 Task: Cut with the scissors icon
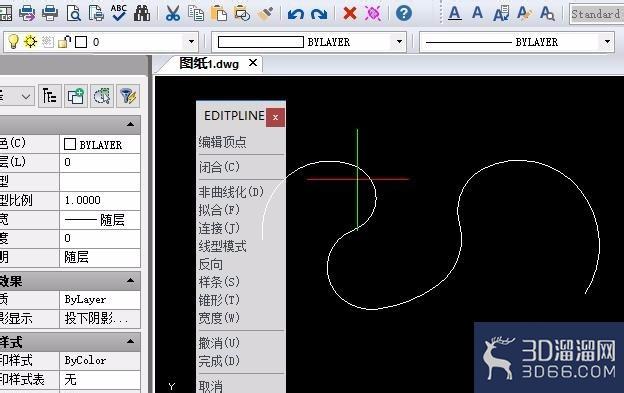[172, 13]
